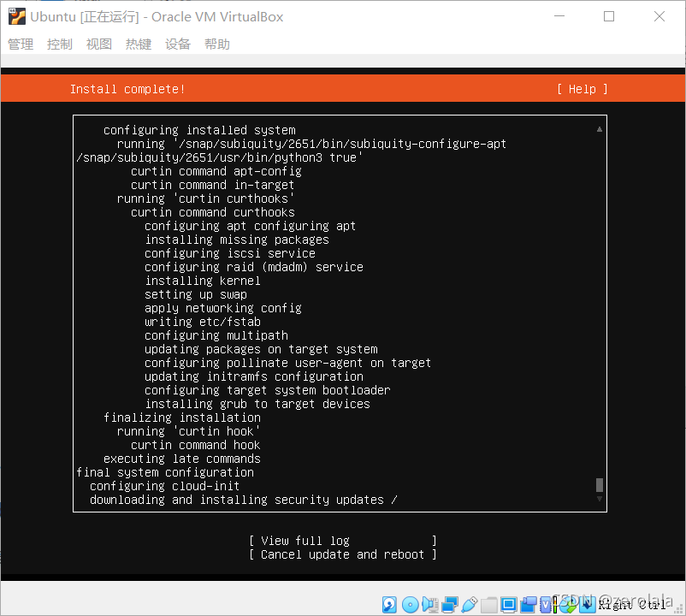Click the 'Install complete!' header text
686x616 pixels.
pyautogui.click(x=127, y=89)
